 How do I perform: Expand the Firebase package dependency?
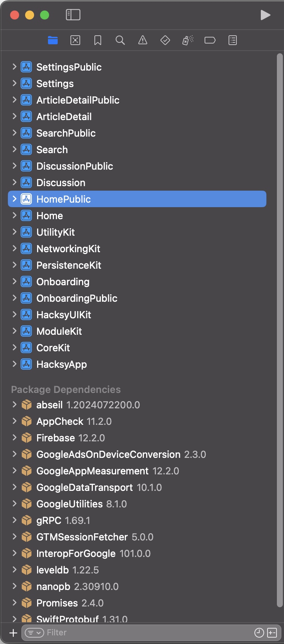click(x=14, y=438)
